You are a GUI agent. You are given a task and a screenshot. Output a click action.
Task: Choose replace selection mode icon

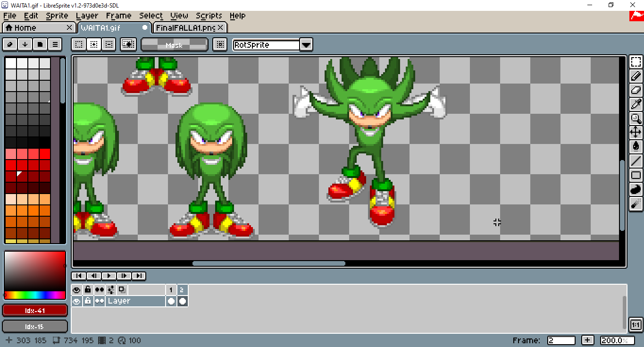(79, 44)
